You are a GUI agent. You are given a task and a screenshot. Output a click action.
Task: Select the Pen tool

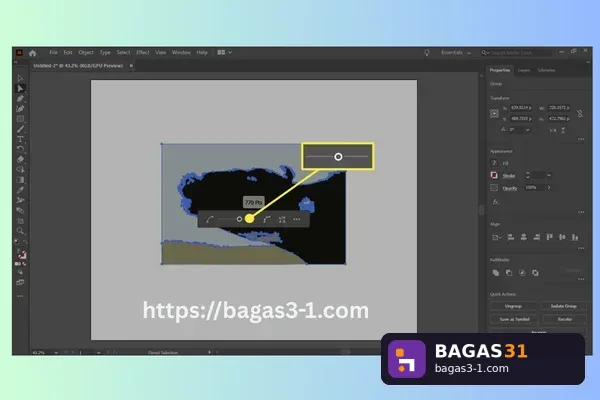coord(20,99)
